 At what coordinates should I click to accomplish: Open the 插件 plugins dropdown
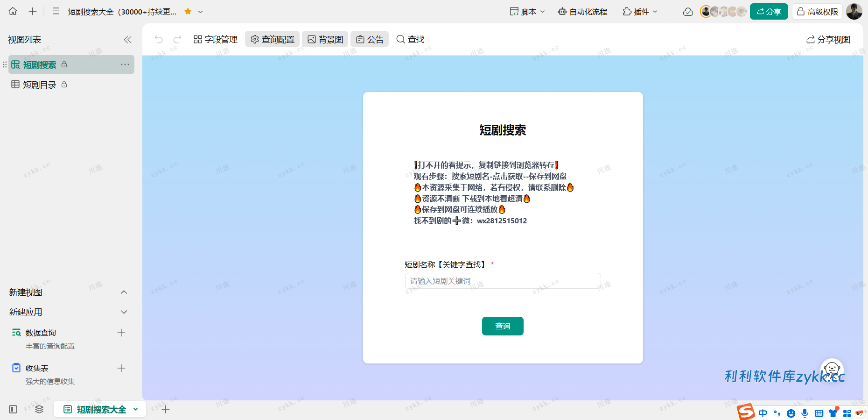(x=640, y=12)
